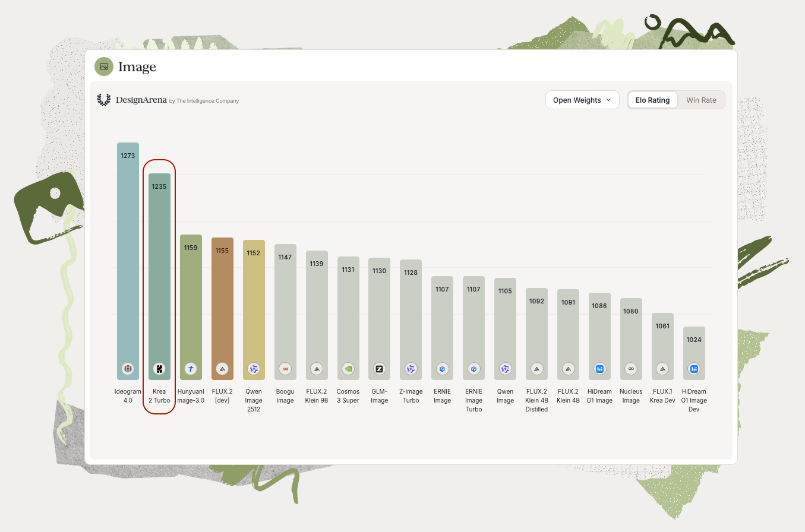
Task: Click the 'Krea 2 Turbo' axis label
Action: (159, 396)
